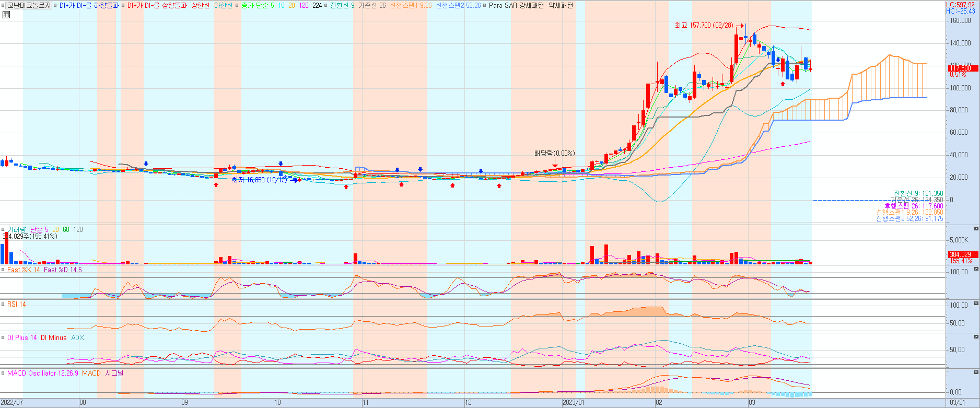The width and height of the screenshot is (980, 408).
Task: Click the 10-day moving average label
Action: [x=281, y=6]
